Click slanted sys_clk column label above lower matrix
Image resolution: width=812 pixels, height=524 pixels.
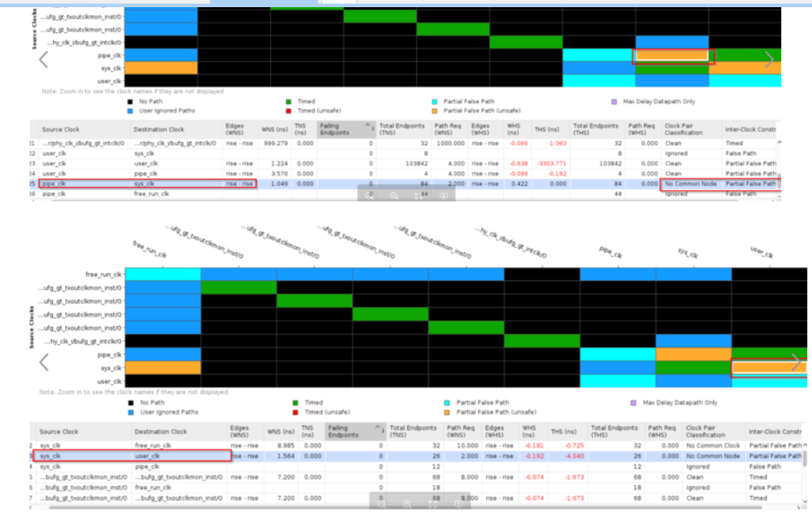pyautogui.click(x=688, y=253)
